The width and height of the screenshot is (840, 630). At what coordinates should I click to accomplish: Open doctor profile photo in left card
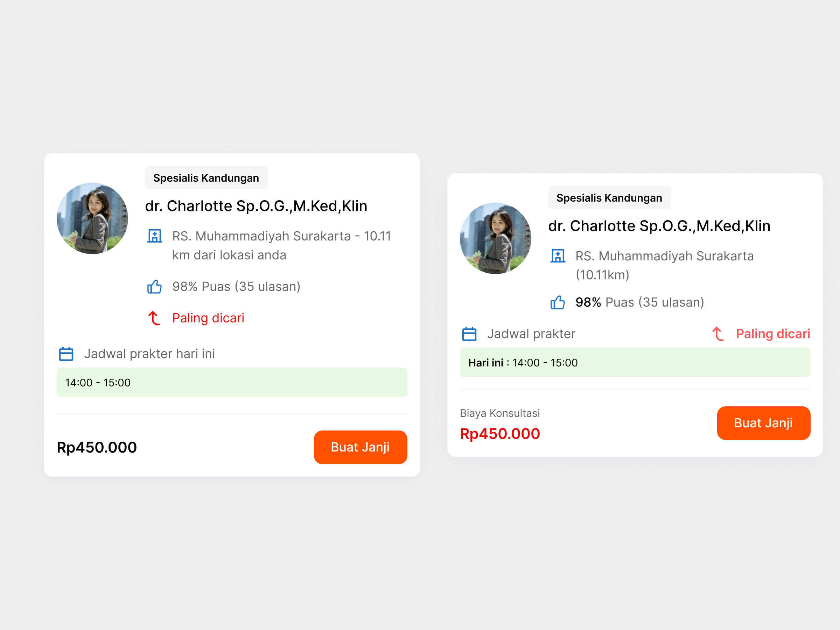point(92,219)
